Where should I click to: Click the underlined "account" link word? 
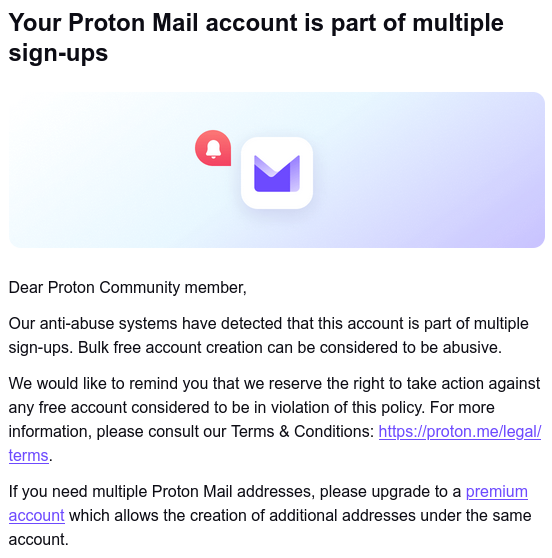36,515
